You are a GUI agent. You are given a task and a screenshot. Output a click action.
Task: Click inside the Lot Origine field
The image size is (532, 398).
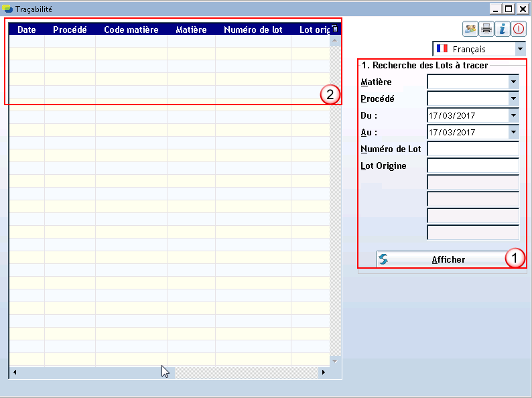tap(473, 166)
